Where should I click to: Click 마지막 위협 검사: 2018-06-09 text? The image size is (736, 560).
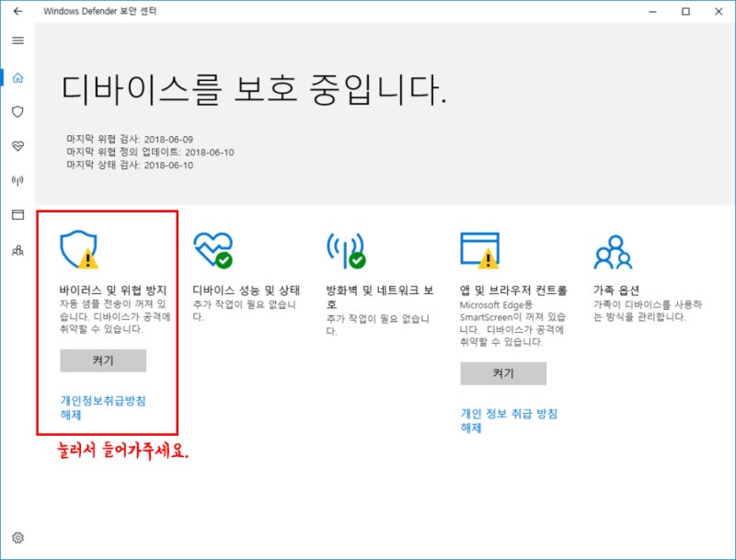tap(130, 139)
